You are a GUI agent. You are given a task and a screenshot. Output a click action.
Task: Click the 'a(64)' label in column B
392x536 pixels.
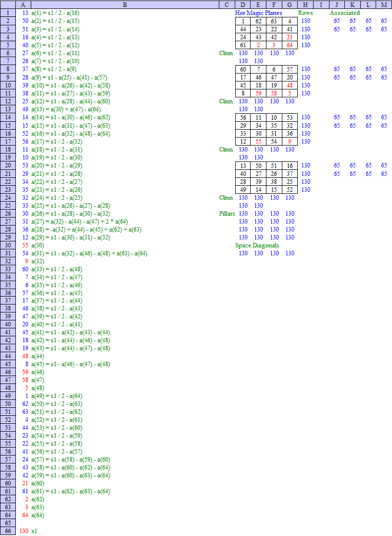click(x=38, y=515)
